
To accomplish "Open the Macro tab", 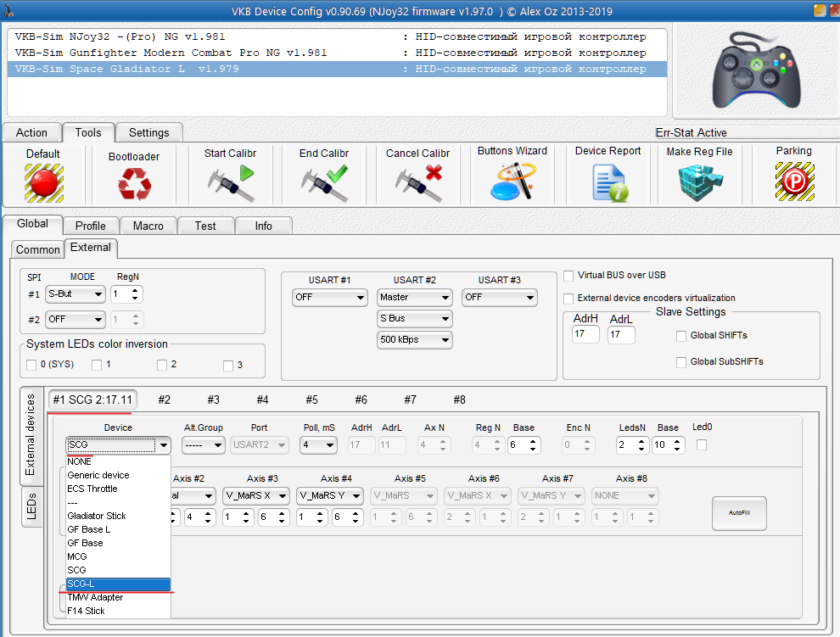I will 148,226.
